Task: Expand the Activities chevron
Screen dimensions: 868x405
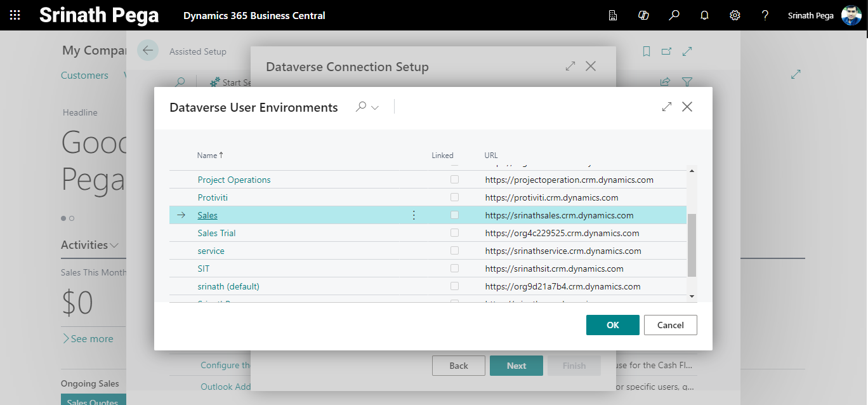Action: pyautogui.click(x=114, y=245)
